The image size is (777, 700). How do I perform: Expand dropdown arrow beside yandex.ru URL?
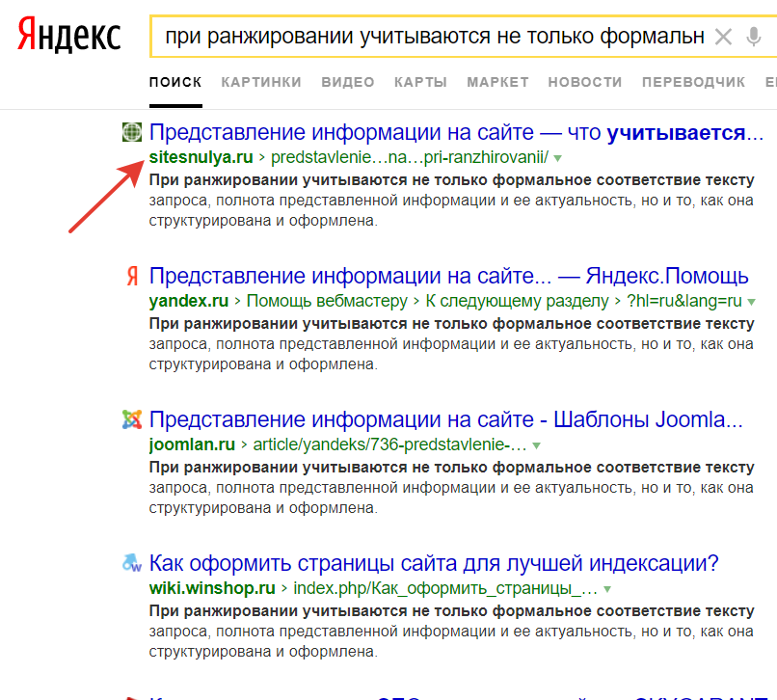751,302
